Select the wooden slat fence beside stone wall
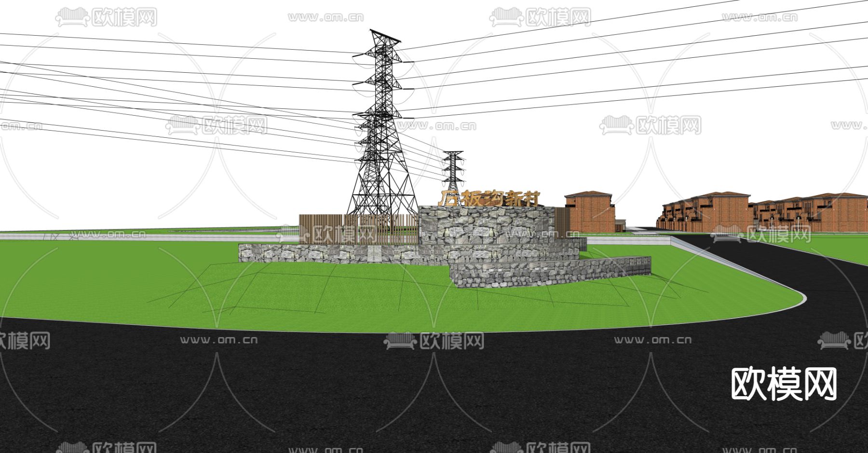This screenshot has width=868, height=453. [359, 229]
